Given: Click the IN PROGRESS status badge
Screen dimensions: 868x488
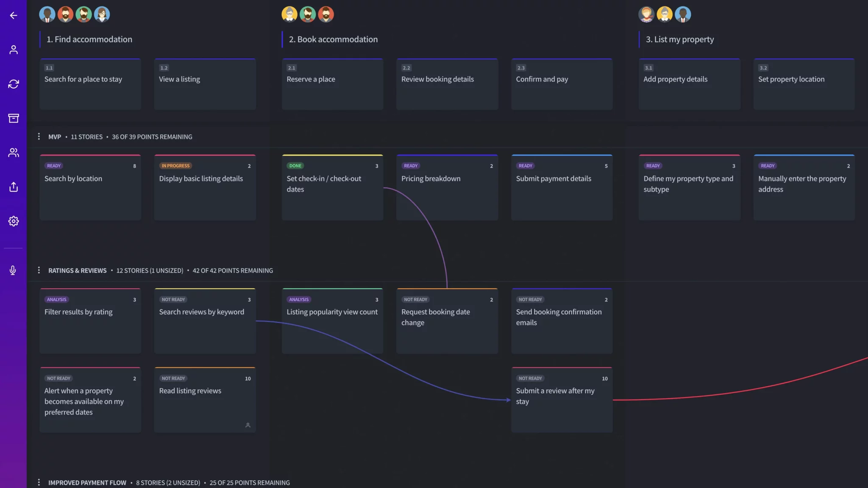Looking at the screenshot, I should click(x=175, y=166).
